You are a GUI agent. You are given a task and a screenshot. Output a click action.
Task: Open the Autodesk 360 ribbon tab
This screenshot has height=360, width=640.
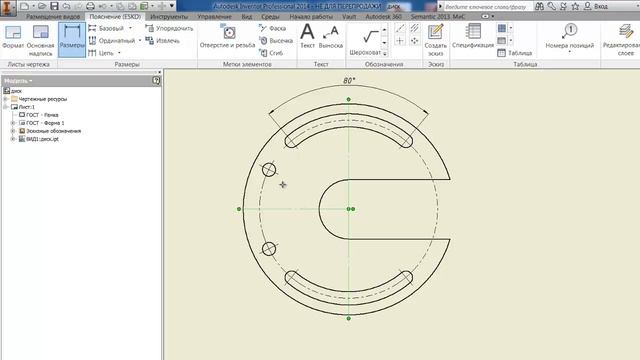(x=383, y=17)
